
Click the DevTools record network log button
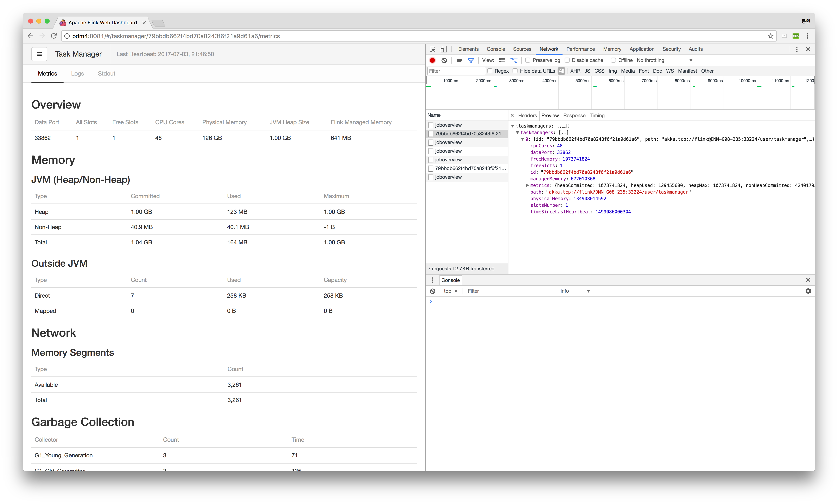432,60
